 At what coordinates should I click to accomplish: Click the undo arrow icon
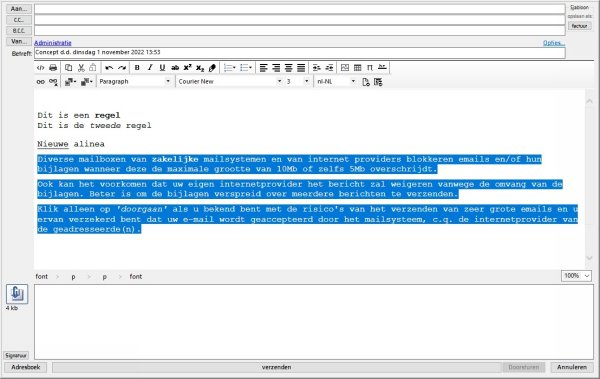tap(109, 68)
